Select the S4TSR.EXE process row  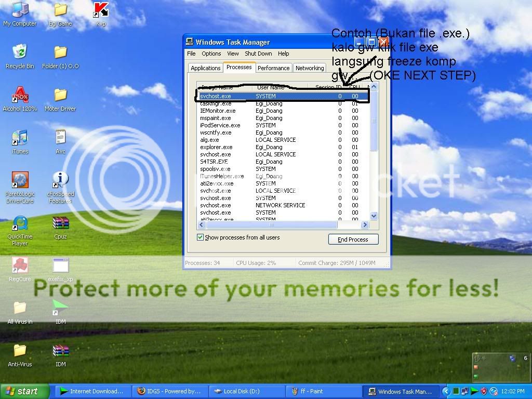pos(283,162)
